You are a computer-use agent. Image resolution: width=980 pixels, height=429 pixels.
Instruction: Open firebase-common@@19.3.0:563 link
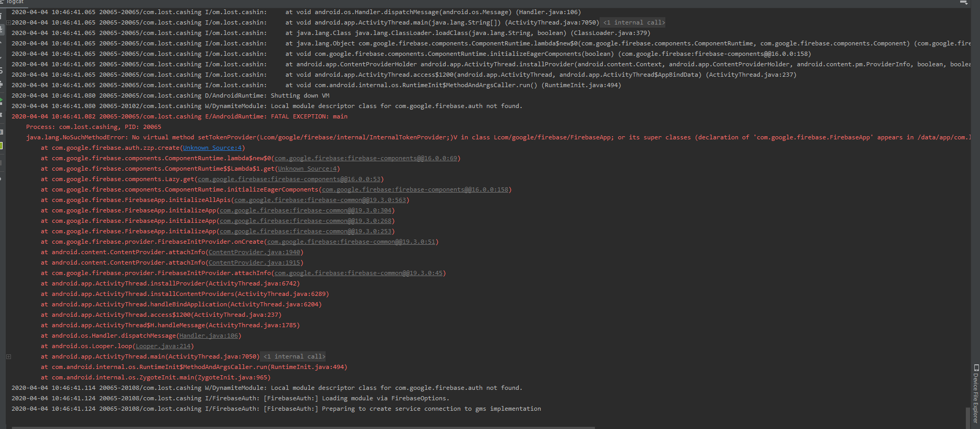[320, 200]
